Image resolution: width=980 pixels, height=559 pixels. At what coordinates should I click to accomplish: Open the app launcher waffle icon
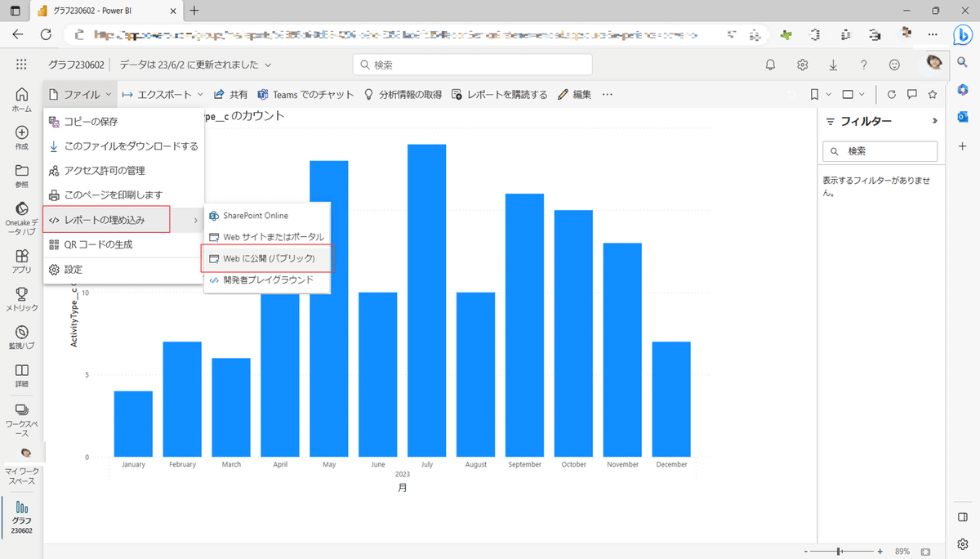pyautogui.click(x=22, y=65)
